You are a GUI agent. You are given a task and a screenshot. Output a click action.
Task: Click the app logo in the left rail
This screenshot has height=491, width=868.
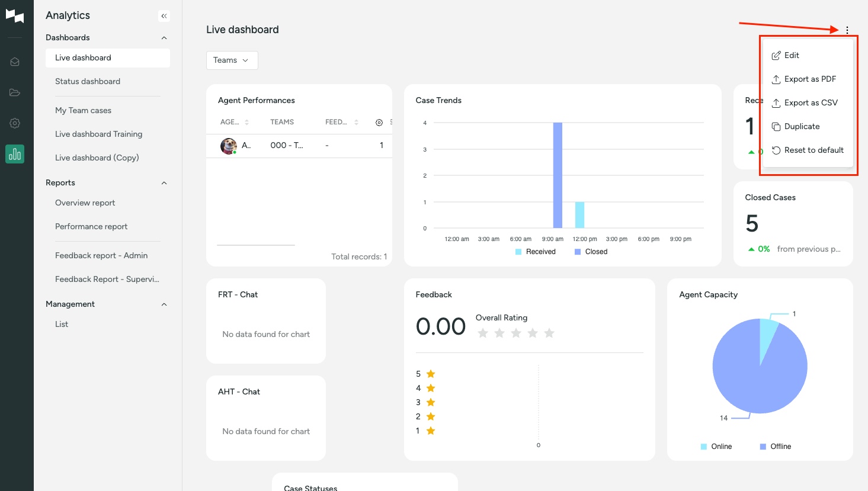click(x=15, y=16)
